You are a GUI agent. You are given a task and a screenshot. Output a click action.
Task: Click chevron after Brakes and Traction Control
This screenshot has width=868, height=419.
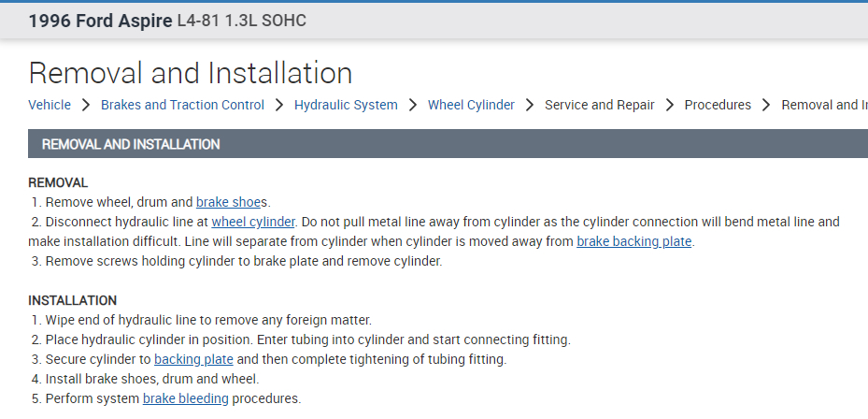coord(279,105)
